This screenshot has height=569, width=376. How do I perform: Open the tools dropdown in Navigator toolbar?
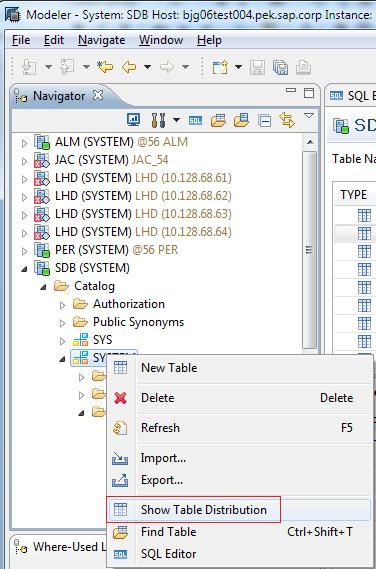pos(176,120)
